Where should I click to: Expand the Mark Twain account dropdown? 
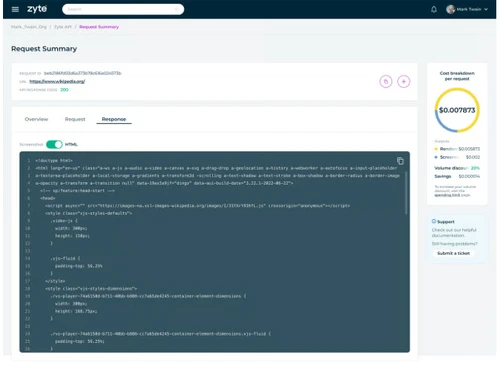coord(486,9)
